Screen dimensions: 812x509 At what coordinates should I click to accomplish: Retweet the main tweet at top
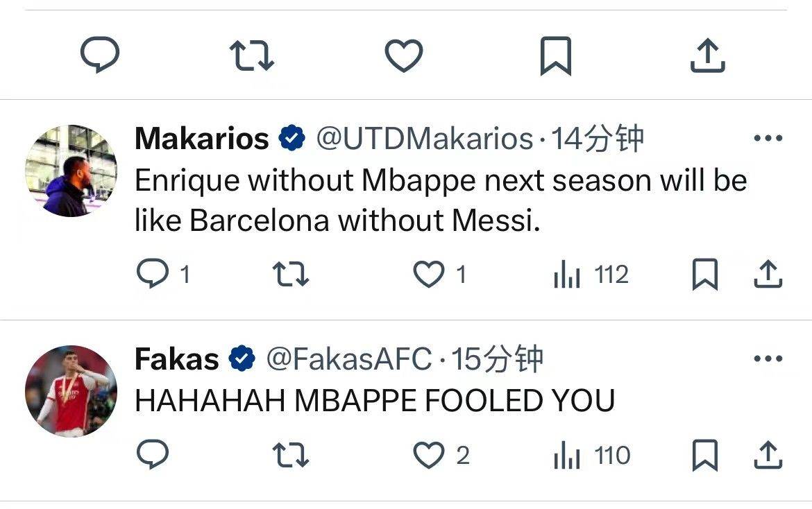click(251, 55)
